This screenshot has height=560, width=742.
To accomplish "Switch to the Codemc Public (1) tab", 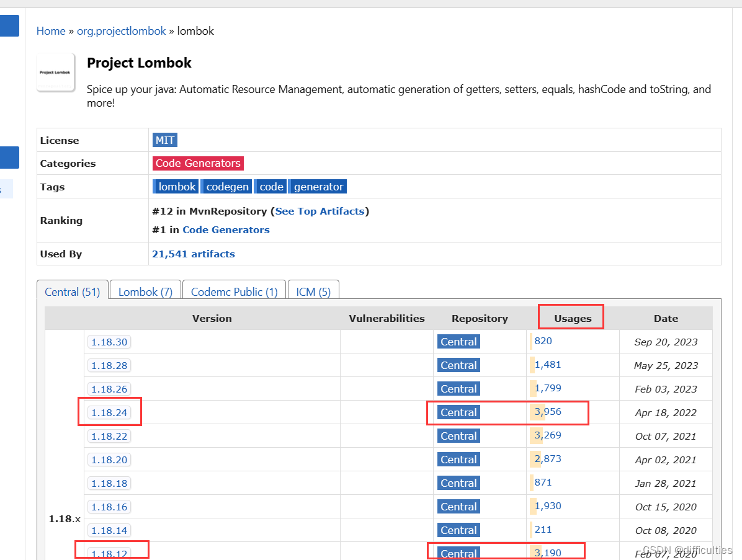I will click(235, 292).
